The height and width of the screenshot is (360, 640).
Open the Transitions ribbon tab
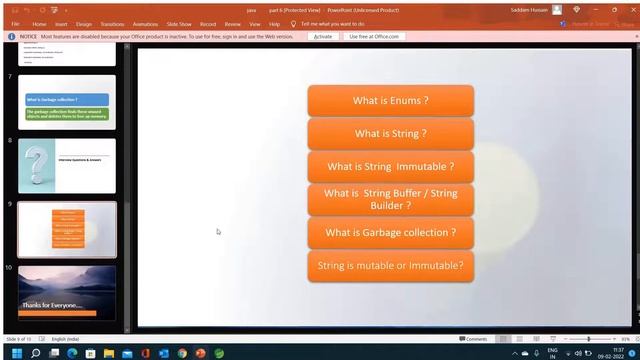[112, 24]
